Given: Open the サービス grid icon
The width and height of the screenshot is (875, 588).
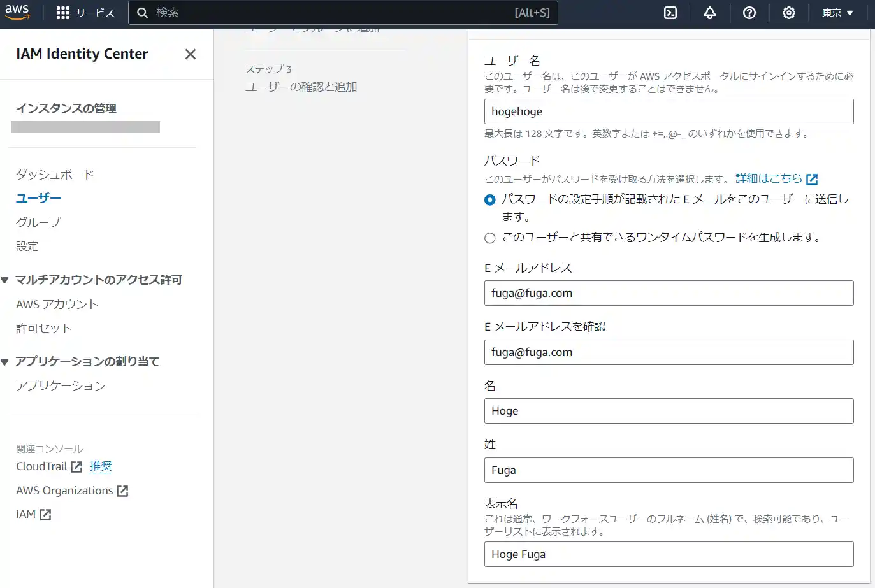Looking at the screenshot, I should coord(63,12).
